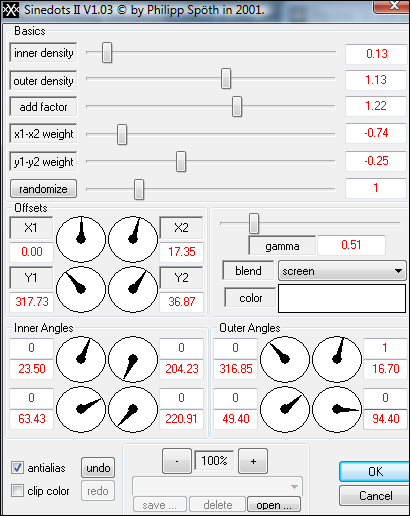410x516 pixels.
Task: Expand the empty preset dropdown list
Action: pyautogui.click(x=217, y=486)
